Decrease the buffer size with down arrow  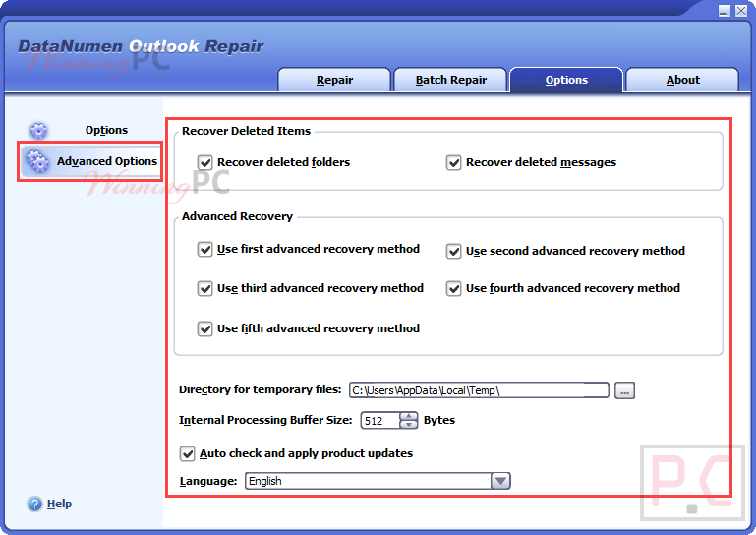coord(408,425)
